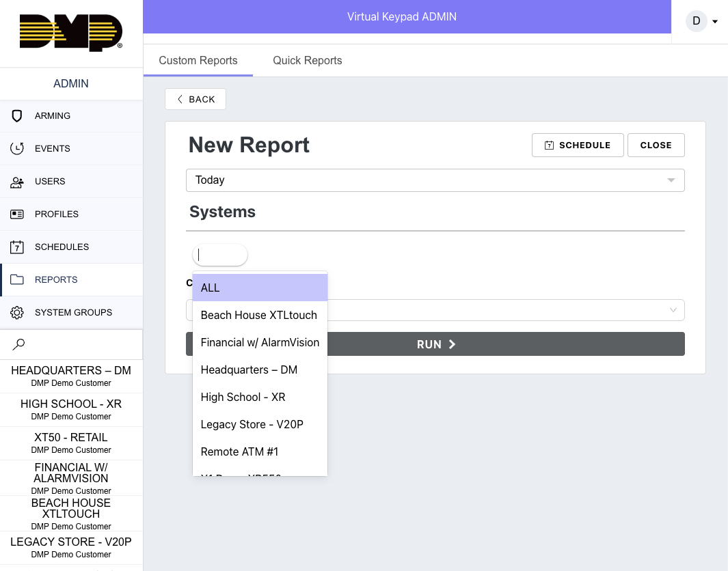Click the Profiles ID card icon
This screenshot has height=571, width=728.
coord(16,214)
